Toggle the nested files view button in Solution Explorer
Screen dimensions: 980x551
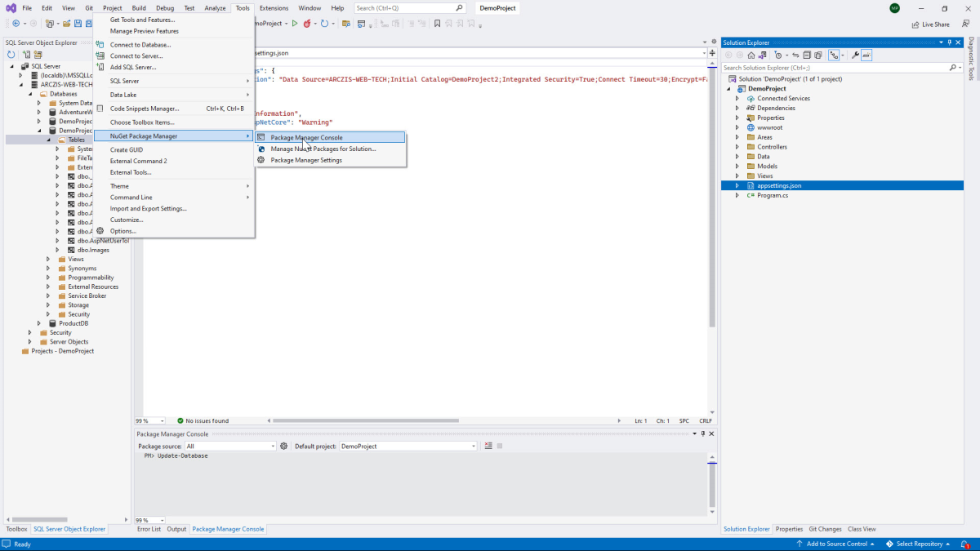[x=834, y=56]
